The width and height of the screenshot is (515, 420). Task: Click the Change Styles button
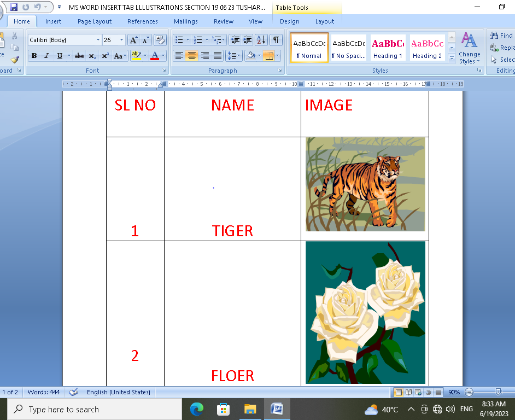pyautogui.click(x=469, y=48)
